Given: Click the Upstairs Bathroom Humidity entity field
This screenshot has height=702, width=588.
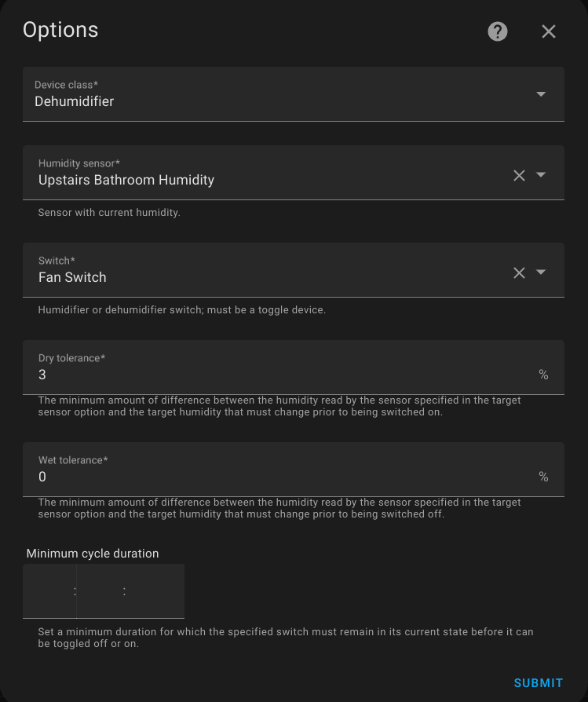Looking at the screenshot, I should click(x=294, y=173).
